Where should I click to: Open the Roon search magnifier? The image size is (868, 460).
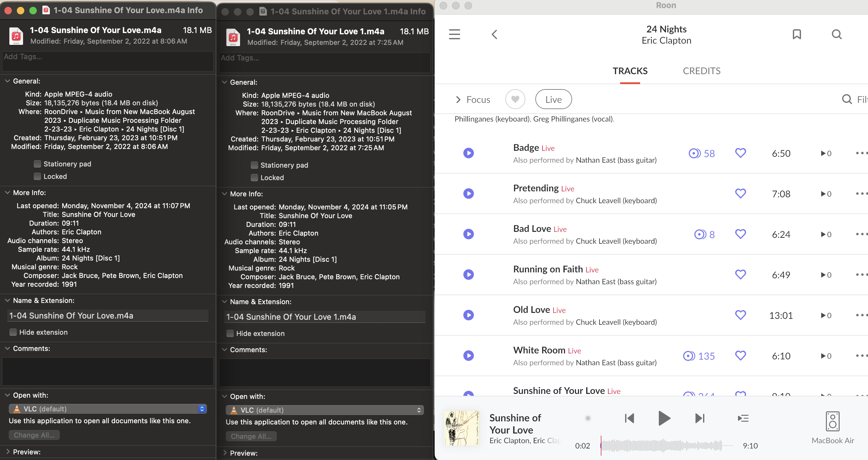(x=836, y=34)
